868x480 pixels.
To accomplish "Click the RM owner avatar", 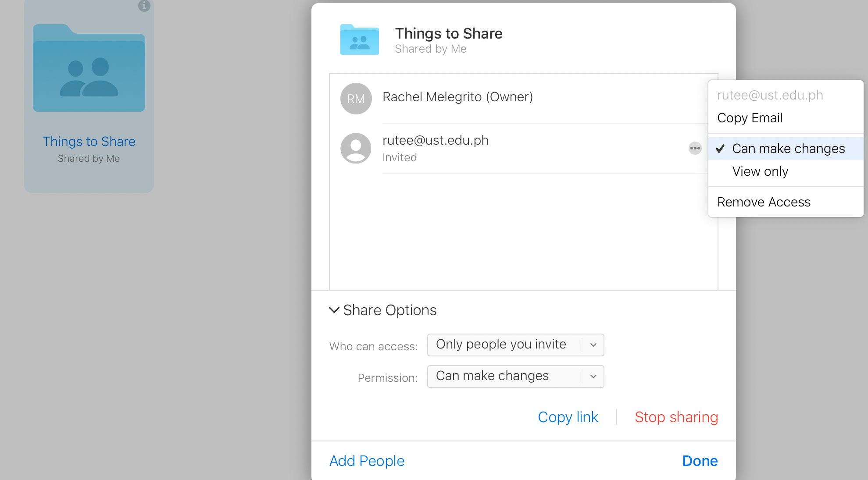I will tap(356, 99).
